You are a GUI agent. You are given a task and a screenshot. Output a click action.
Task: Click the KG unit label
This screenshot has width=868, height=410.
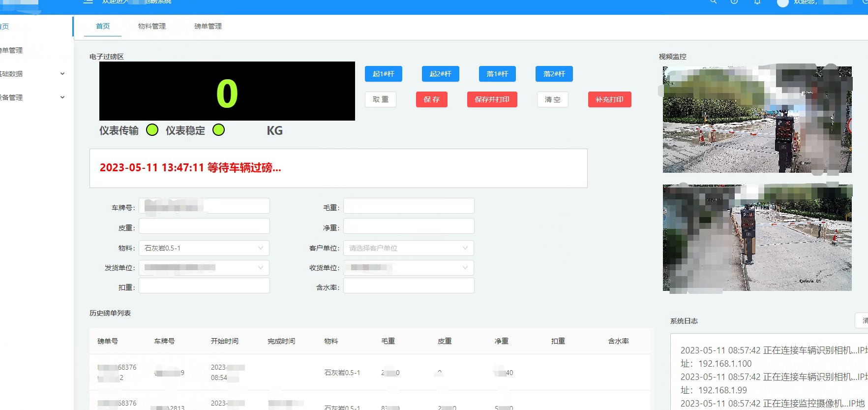[x=274, y=130]
